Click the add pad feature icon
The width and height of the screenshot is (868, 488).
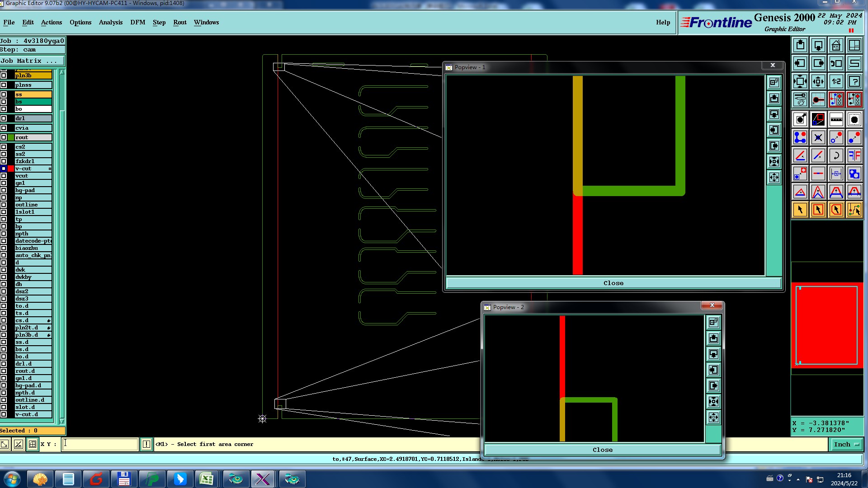click(x=800, y=119)
